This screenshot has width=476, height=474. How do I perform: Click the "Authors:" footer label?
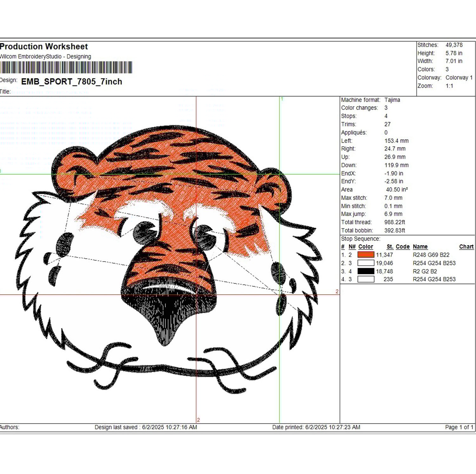coord(10,427)
